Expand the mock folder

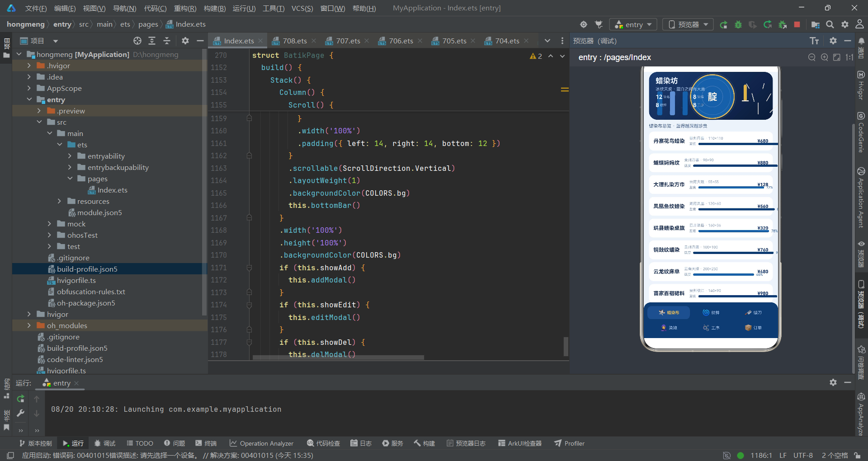(49, 224)
